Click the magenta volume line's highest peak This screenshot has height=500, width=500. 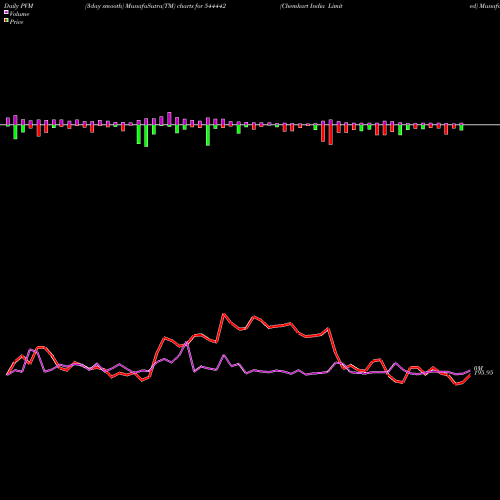click(187, 342)
